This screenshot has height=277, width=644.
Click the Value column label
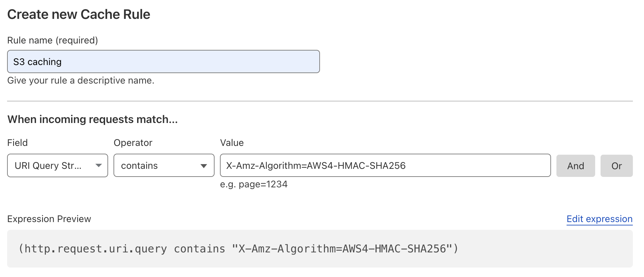pyautogui.click(x=232, y=143)
